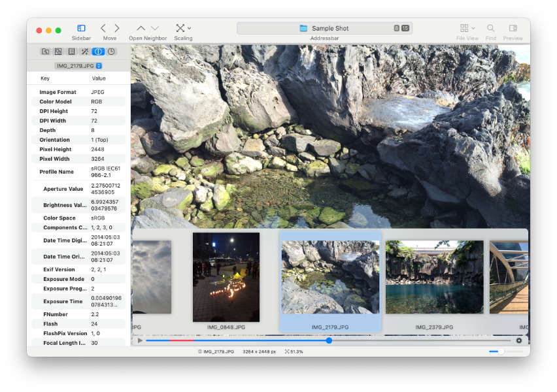Click the Move back arrow

102,28
